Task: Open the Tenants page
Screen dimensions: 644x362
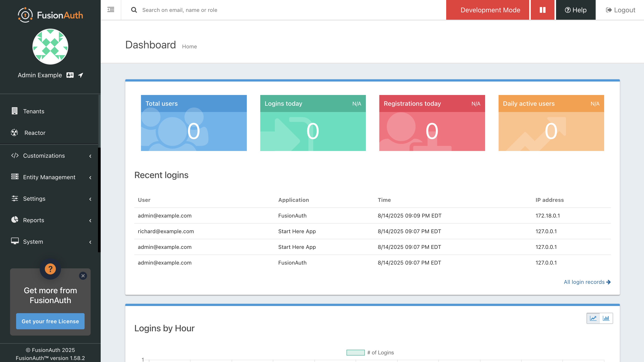Action: point(34,111)
